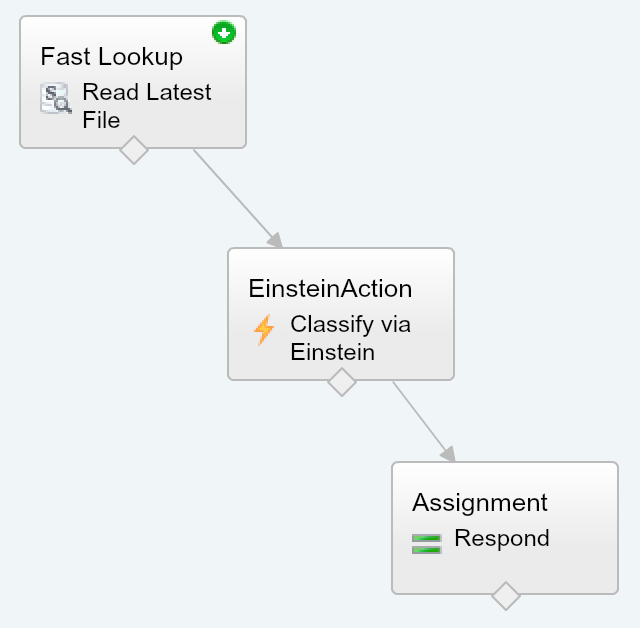The image size is (640, 628).
Task: Click empty canvas right of Fast Lookup node
Action: [x=440, y=90]
